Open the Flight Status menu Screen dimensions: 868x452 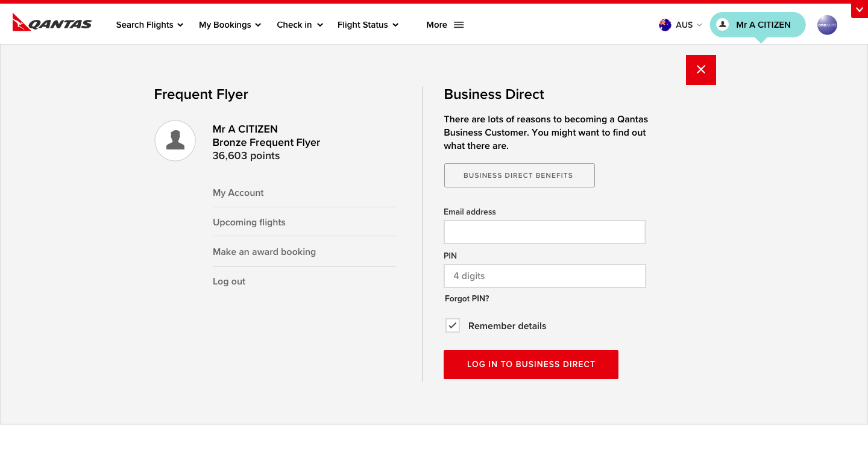368,25
